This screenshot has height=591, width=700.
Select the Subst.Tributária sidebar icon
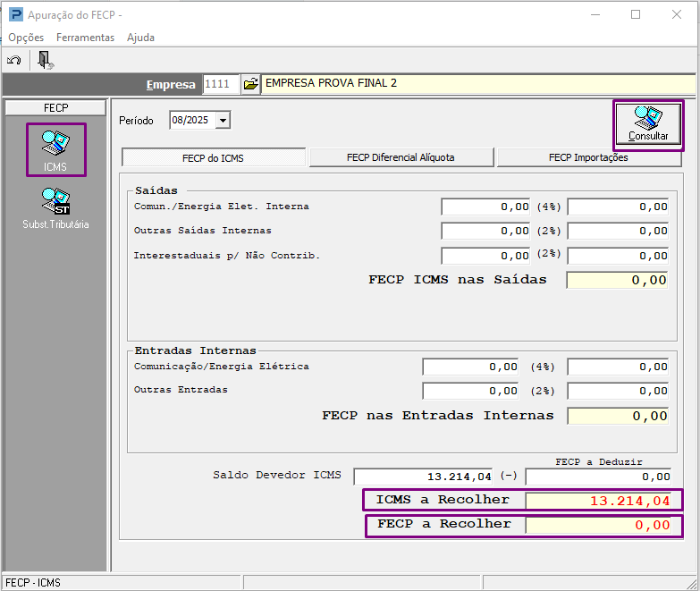pyautogui.click(x=55, y=208)
